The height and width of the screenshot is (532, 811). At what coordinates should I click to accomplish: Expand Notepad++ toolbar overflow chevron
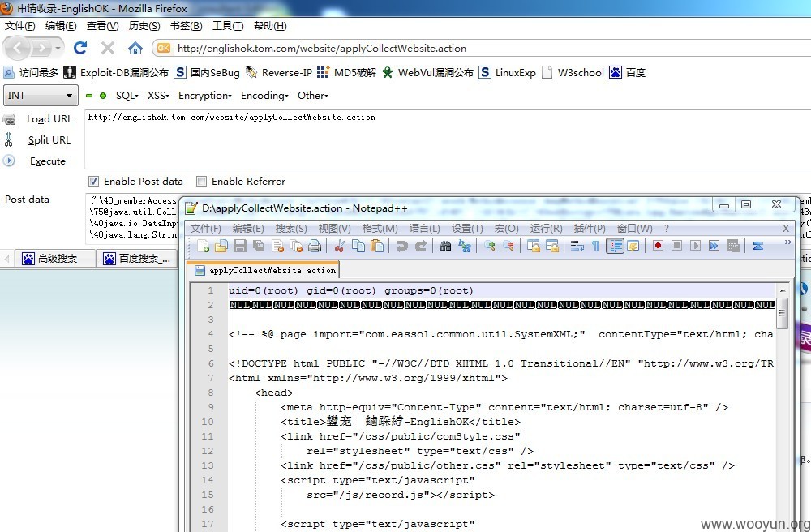[x=787, y=242]
